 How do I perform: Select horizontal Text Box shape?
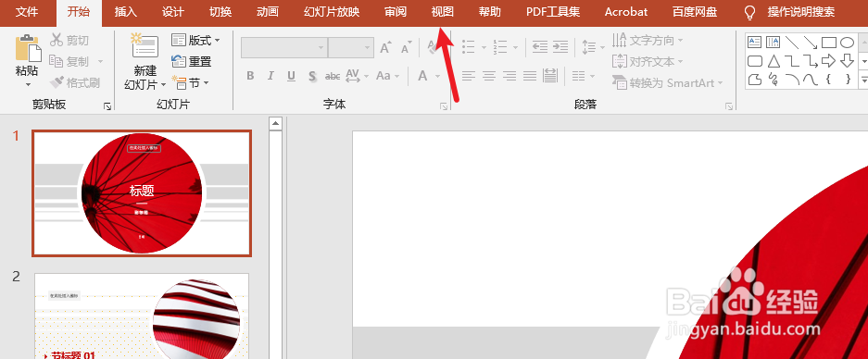pyautogui.click(x=755, y=42)
